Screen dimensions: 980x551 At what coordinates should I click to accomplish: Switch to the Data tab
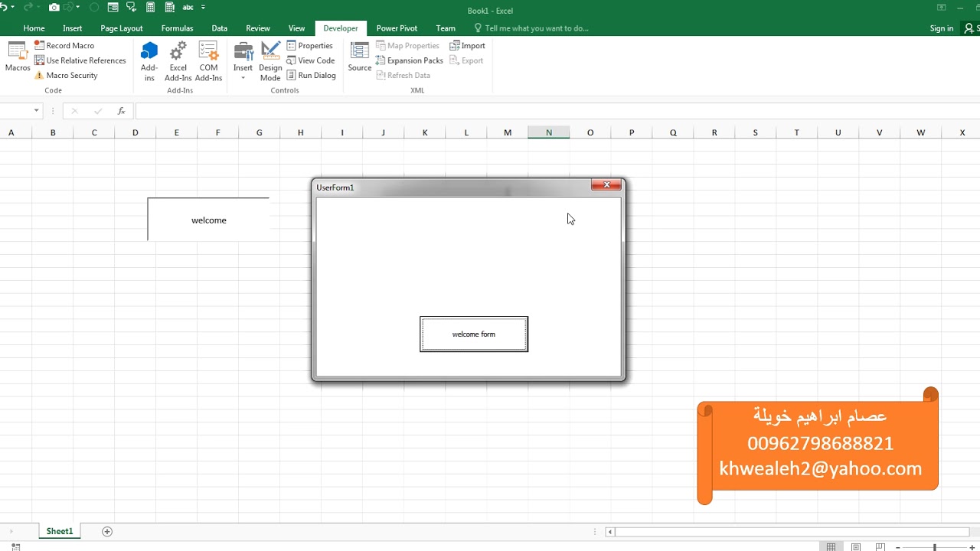click(220, 28)
